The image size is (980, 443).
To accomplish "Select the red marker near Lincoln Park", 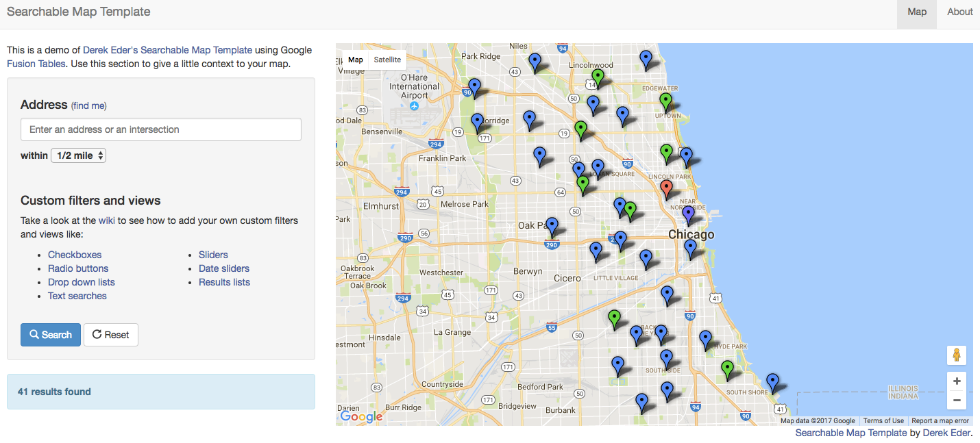I will [x=666, y=186].
